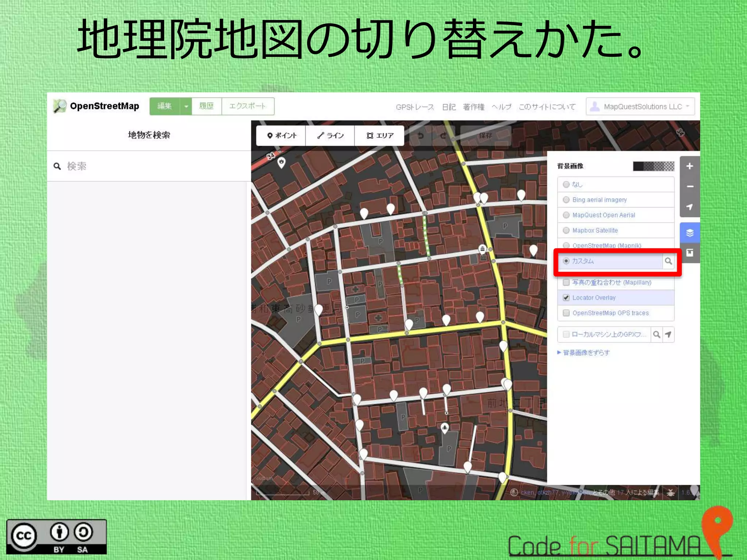Viewport: 747px width, 560px height.
Task: Open このサイトについて about link
Action: tap(547, 107)
